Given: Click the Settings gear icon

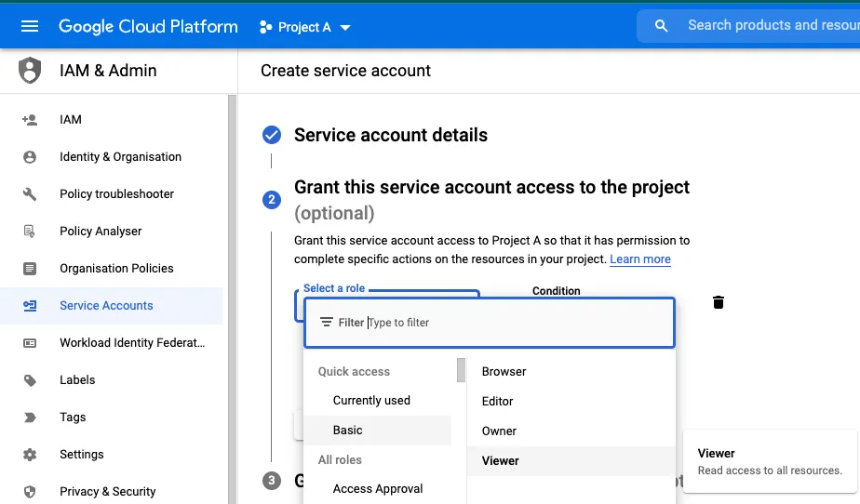Looking at the screenshot, I should (30, 455).
